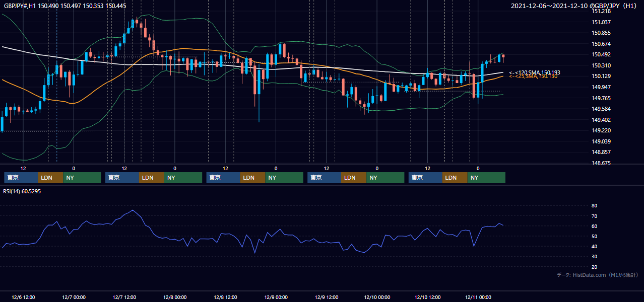This screenshot has height=302, width=644.
Task: Select the 150.855 price axis value
Action: pyautogui.click(x=601, y=33)
